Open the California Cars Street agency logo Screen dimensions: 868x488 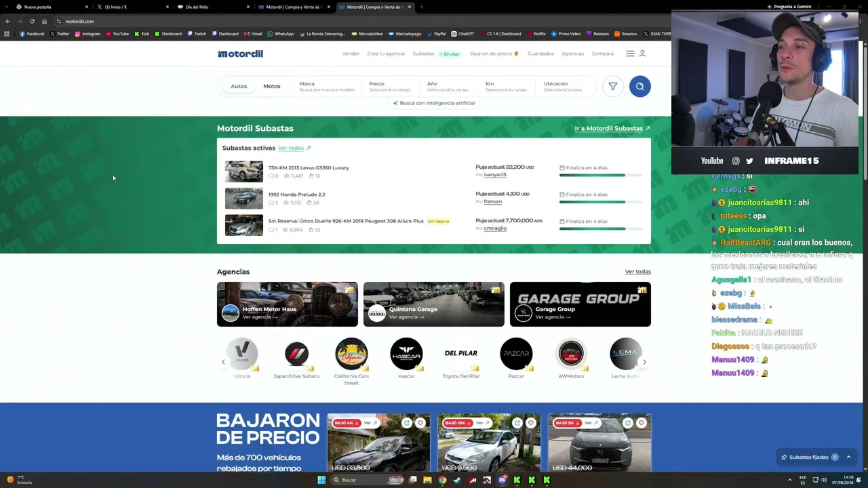tap(351, 354)
